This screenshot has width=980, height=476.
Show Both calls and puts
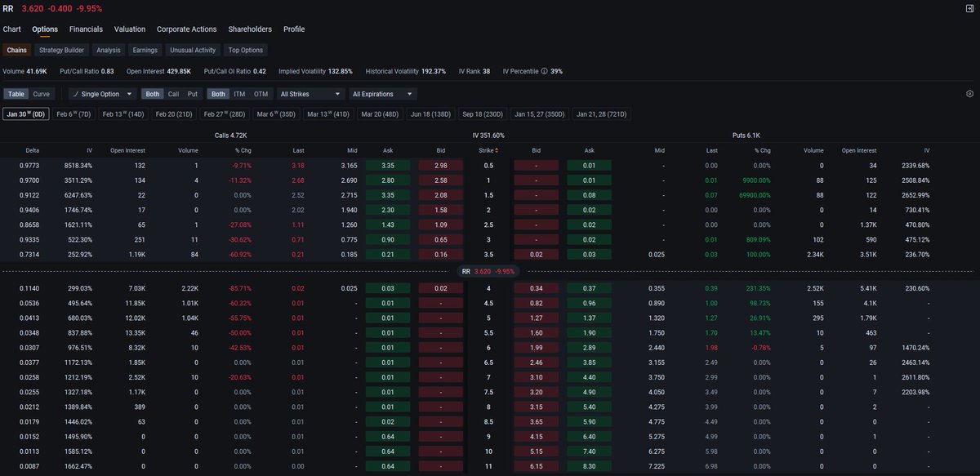[153, 94]
